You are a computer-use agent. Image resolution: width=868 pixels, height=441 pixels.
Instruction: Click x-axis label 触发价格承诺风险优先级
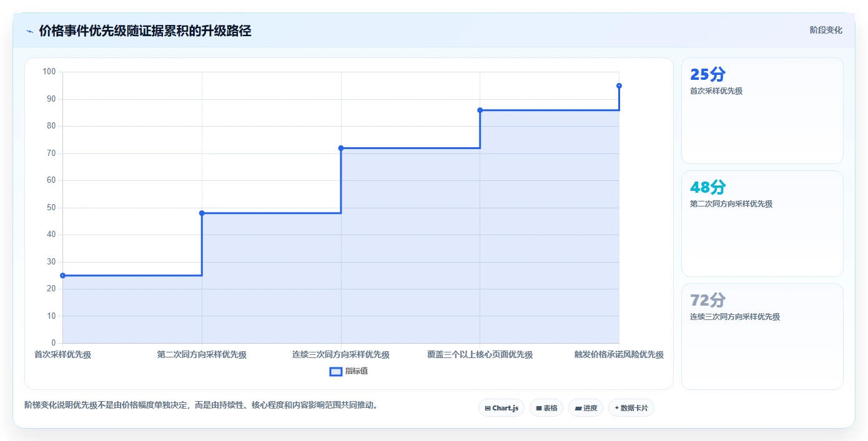tap(619, 355)
